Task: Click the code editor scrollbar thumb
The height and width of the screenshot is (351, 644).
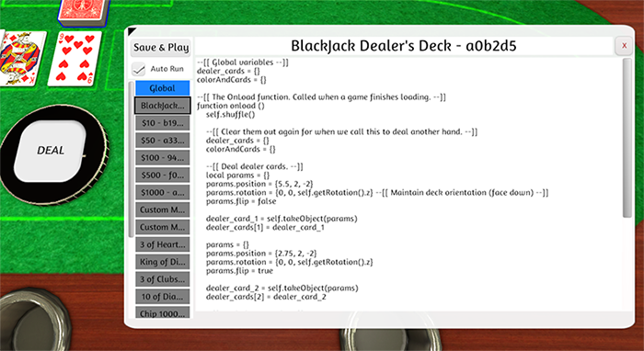Action: pyautogui.click(x=627, y=138)
